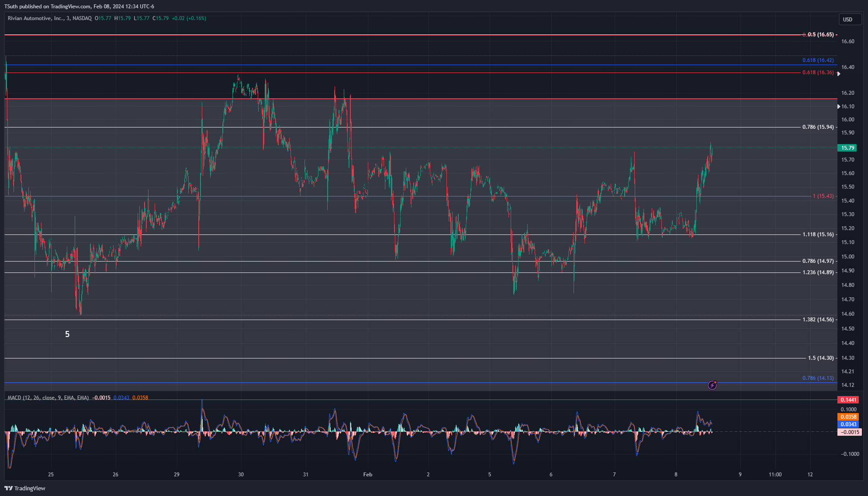The image size is (868, 496).
Task: Click the 25 date on the time axis
Action: pos(51,475)
